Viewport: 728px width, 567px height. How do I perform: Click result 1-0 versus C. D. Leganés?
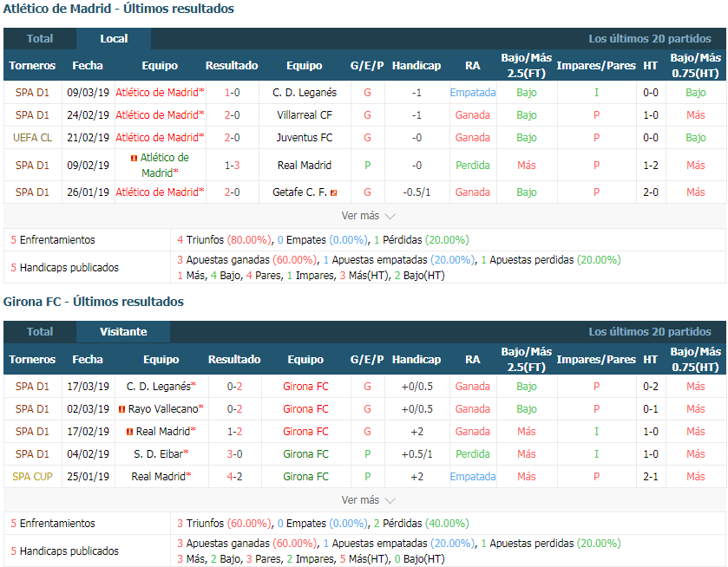click(233, 93)
